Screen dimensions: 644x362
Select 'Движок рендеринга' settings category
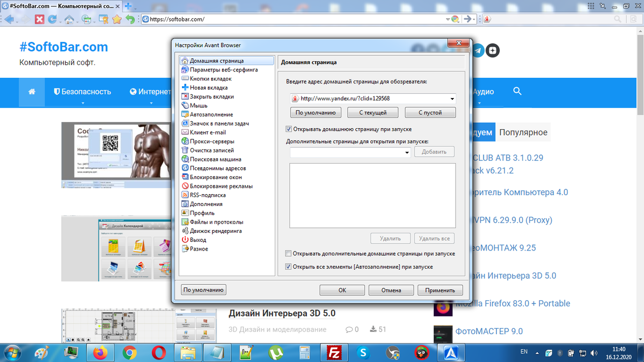216,231
